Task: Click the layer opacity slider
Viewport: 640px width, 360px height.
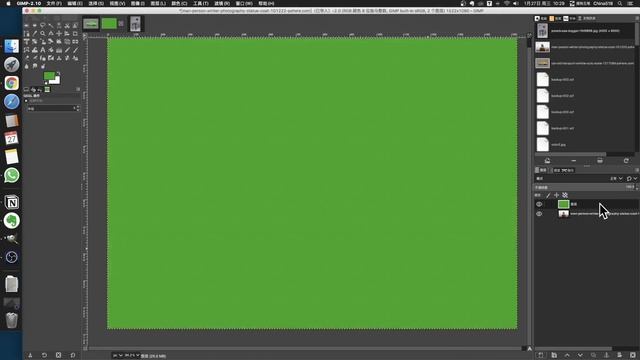Action: pos(586,187)
